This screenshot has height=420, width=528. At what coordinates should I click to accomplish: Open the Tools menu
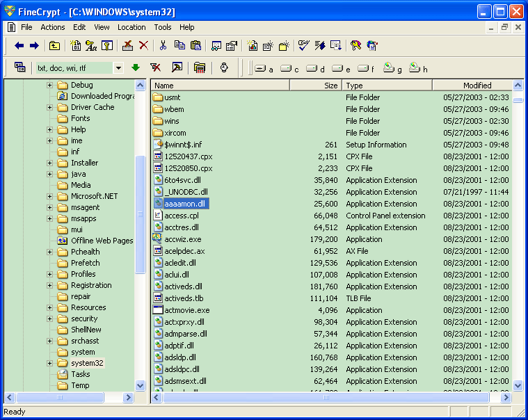pyautogui.click(x=163, y=27)
